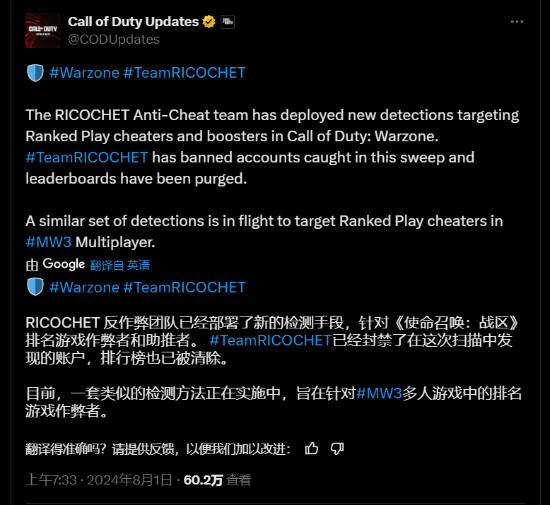Click the shield emoji in the original tweet
Screen dimensions: 550x505
pyautogui.click(x=35, y=73)
